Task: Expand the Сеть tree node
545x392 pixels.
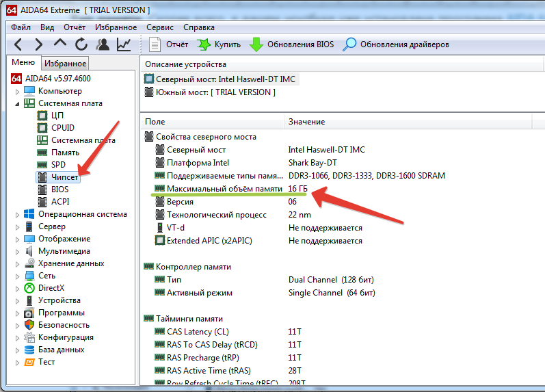Action: (17, 276)
